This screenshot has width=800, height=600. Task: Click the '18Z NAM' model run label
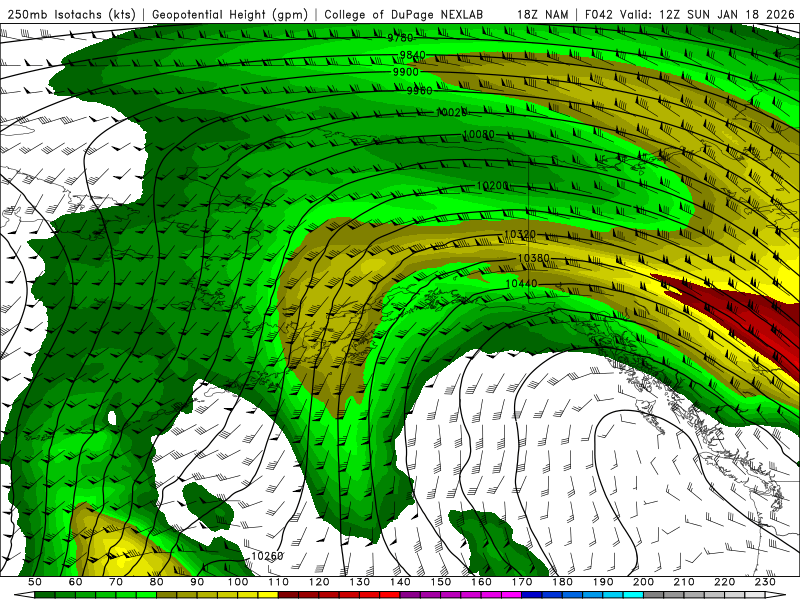click(543, 14)
